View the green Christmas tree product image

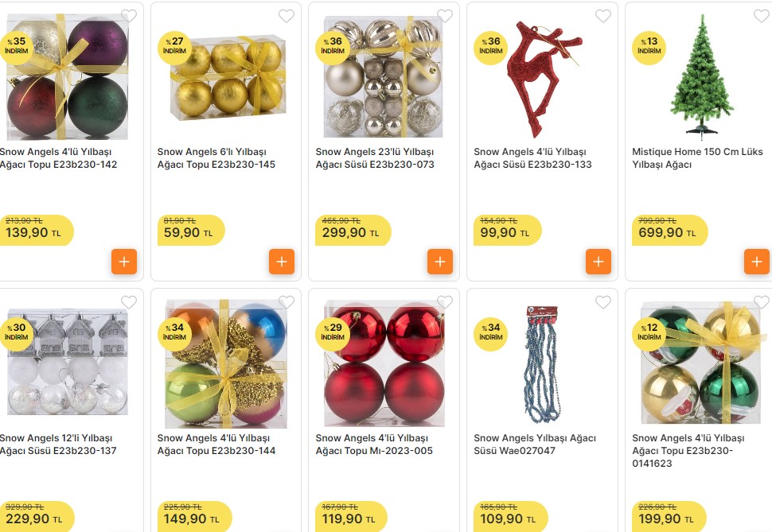702,76
